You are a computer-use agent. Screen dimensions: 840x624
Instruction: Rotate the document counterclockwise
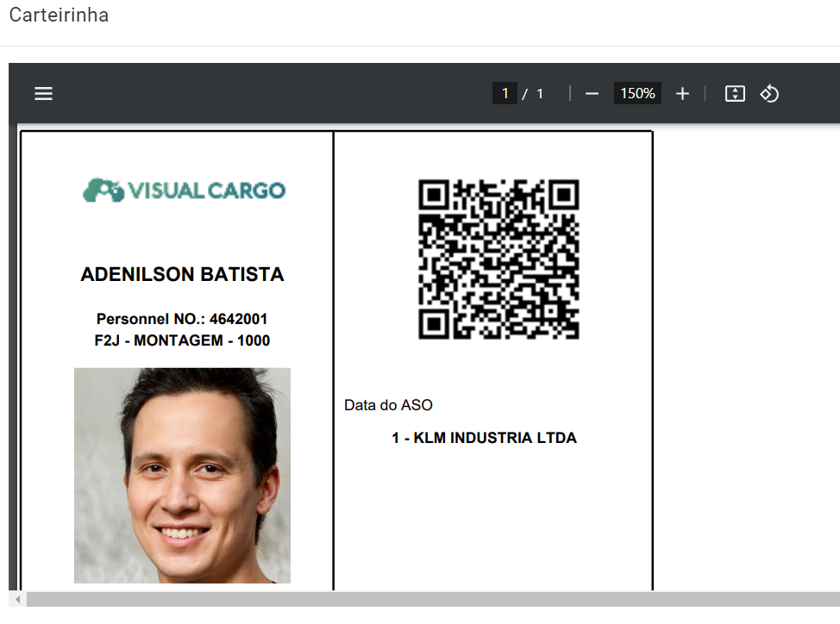pyautogui.click(x=769, y=94)
